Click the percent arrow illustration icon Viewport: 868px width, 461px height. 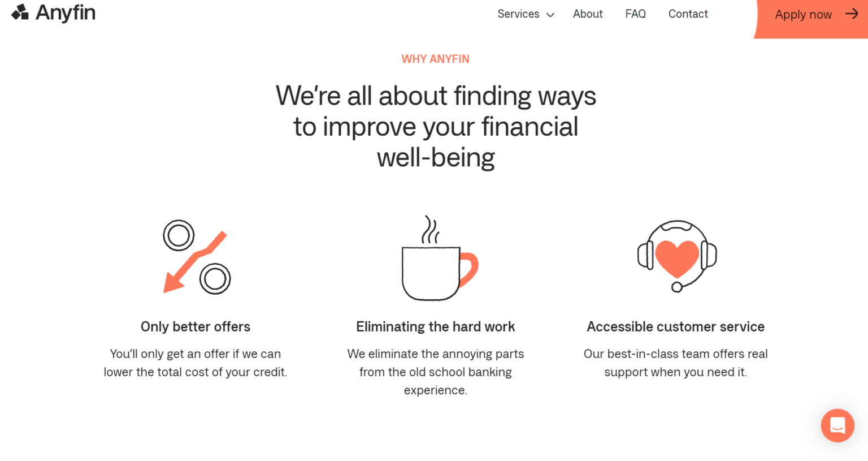pyautogui.click(x=197, y=257)
